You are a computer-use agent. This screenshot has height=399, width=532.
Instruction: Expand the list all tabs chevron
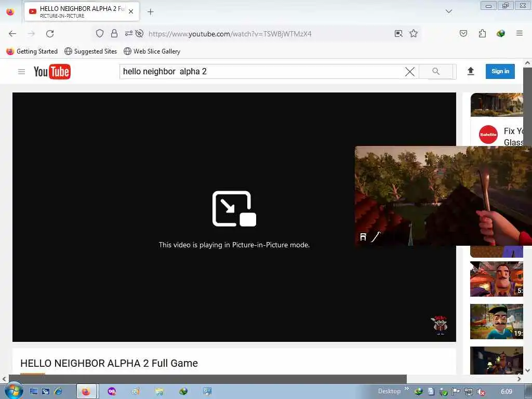pyautogui.click(x=448, y=11)
